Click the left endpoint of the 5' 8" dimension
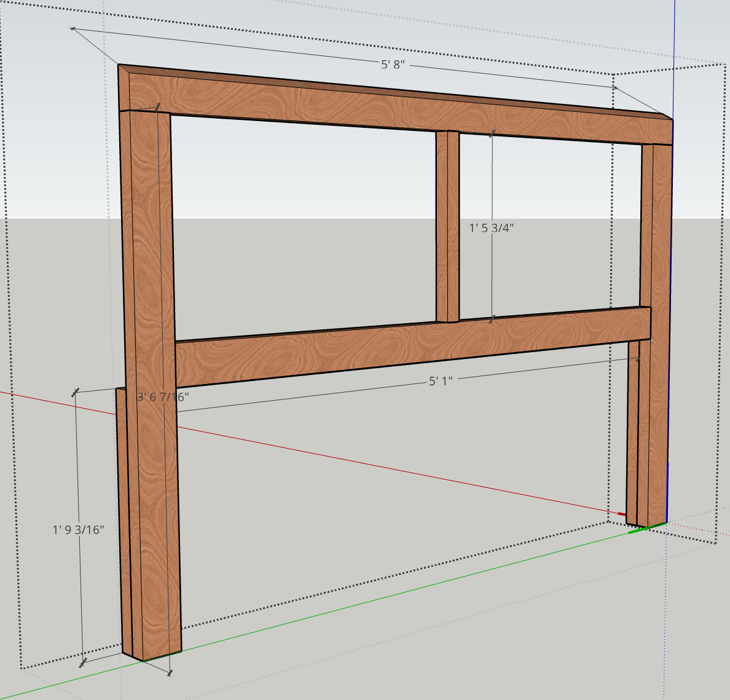The image size is (730, 700). click(x=72, y=28)
